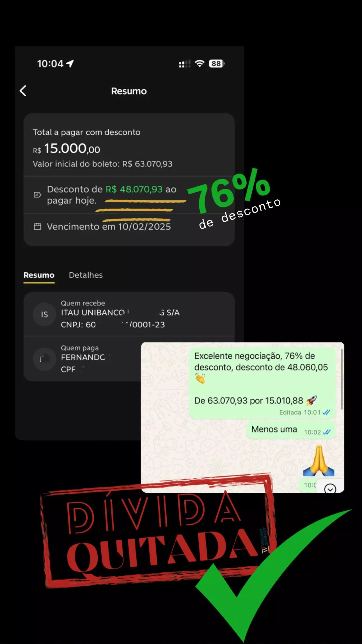Click the location arrow beside 10:04
The image size is (362, 644).
tap(70, 63)
